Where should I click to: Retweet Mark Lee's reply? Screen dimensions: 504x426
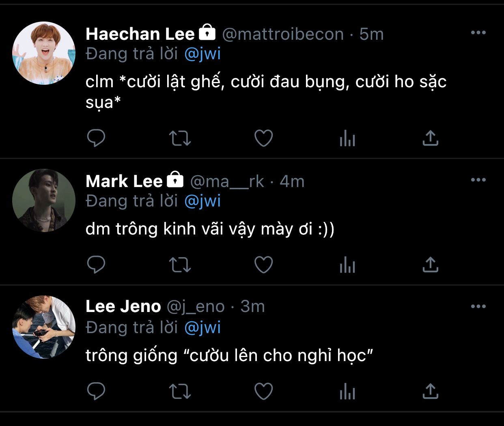tap(180, 265)
